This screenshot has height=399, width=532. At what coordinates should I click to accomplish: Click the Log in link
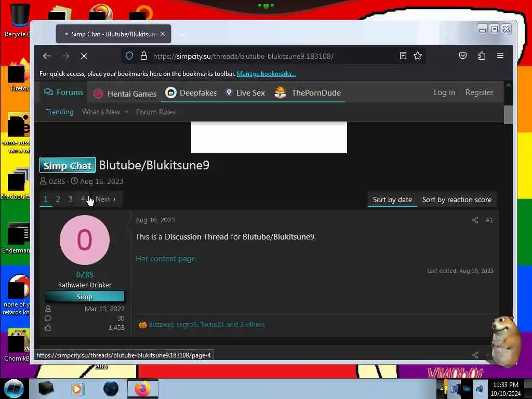444,92
